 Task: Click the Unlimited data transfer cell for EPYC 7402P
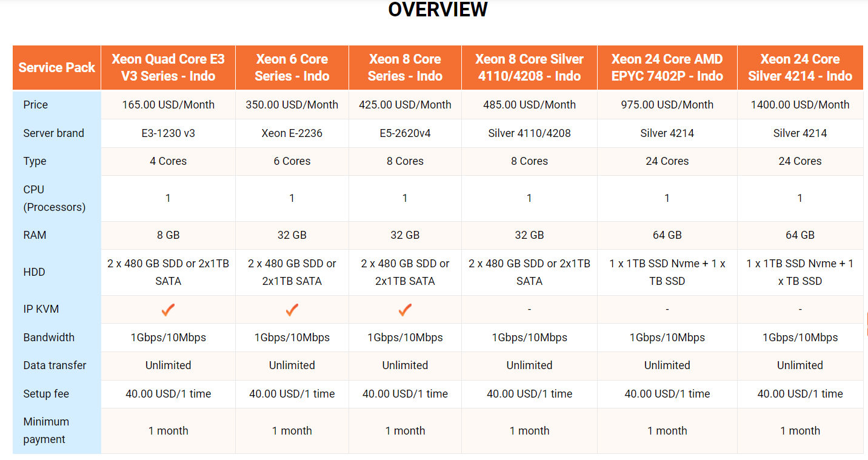click(667, 365)
